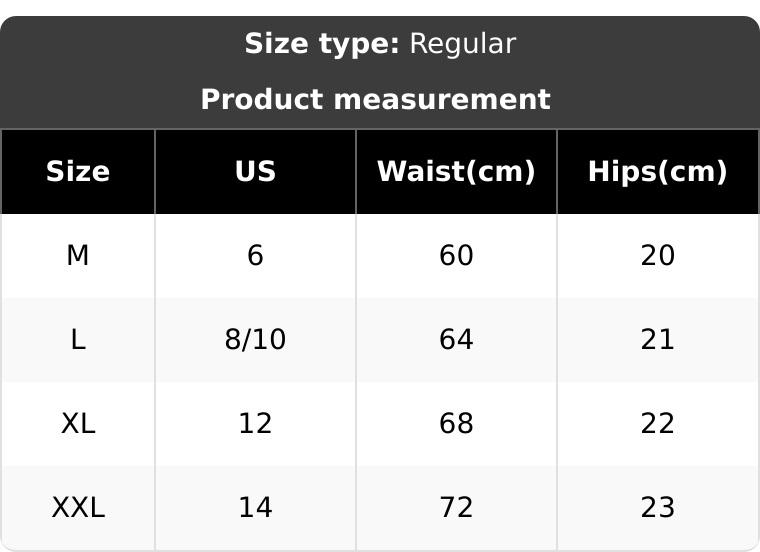Screen dimensions: 760x552
Task: Click the XL size cell
Action: coord(78,424)
